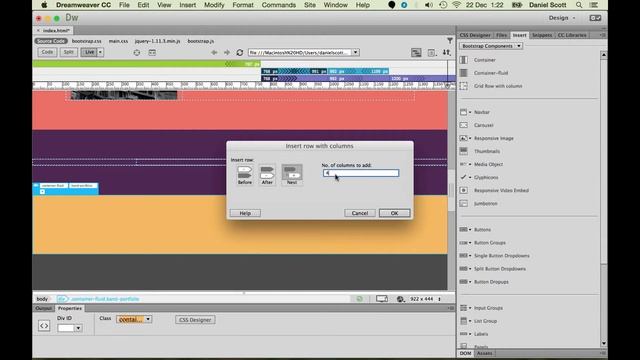Open related file main.css
Image resolution: width=640 pixels, height=360 pixels.
(118, 41)
